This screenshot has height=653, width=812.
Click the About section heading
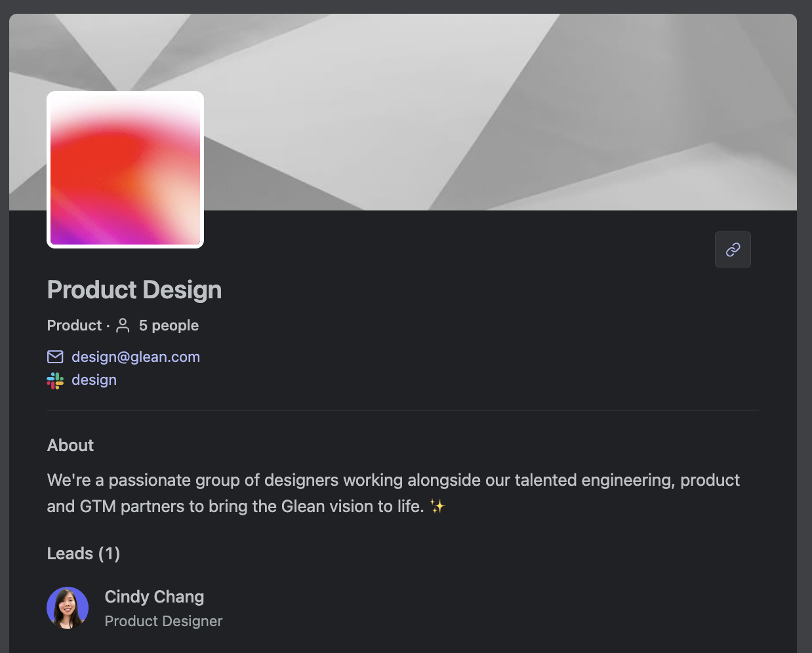70,445
